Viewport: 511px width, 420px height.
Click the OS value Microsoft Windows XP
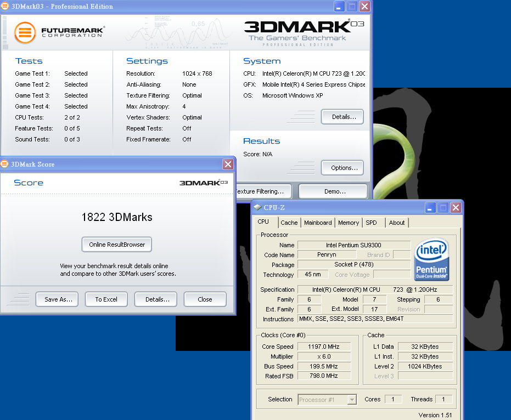pos(293,95)
